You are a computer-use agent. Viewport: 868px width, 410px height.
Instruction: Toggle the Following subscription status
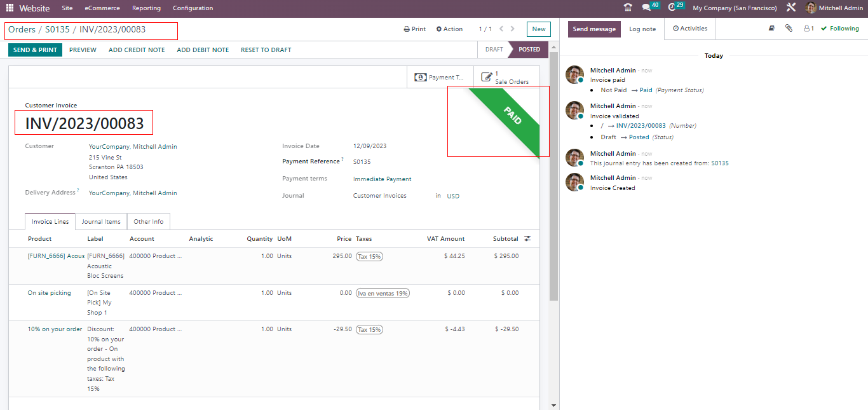pyautogui.click(x=839, y=29)
